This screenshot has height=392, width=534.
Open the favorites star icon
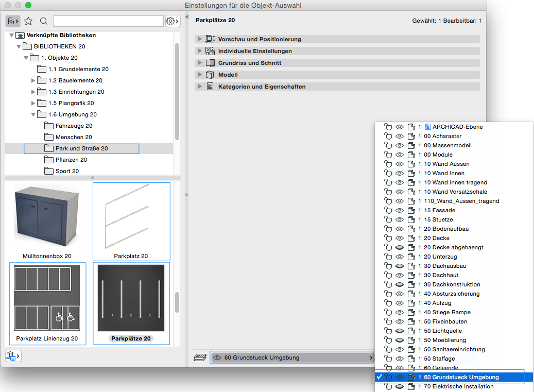28,21
